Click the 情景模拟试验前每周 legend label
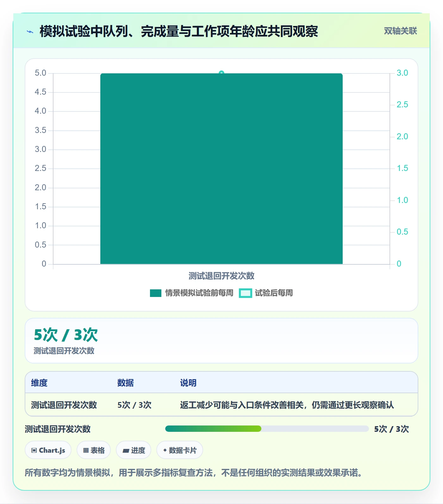 (x=199, y=293)
